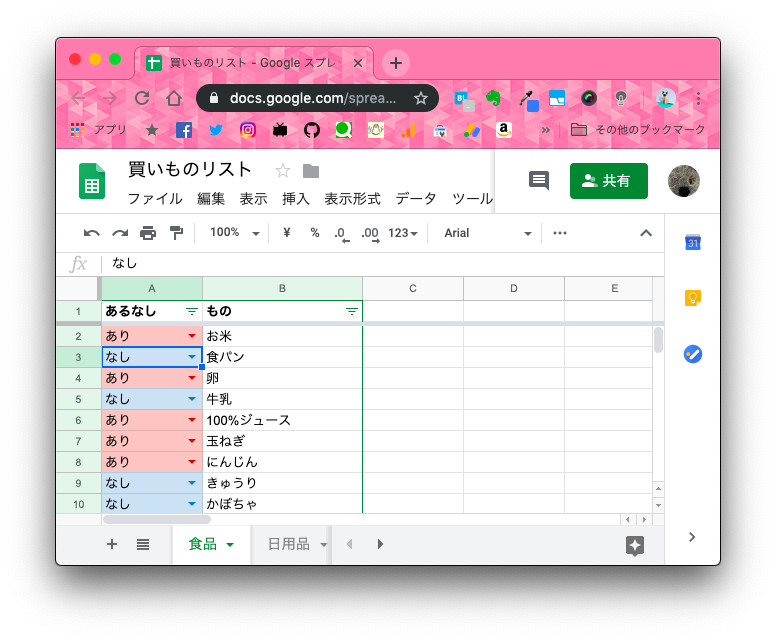Open 編集 menu
The image size is (776, 639).
211,199
